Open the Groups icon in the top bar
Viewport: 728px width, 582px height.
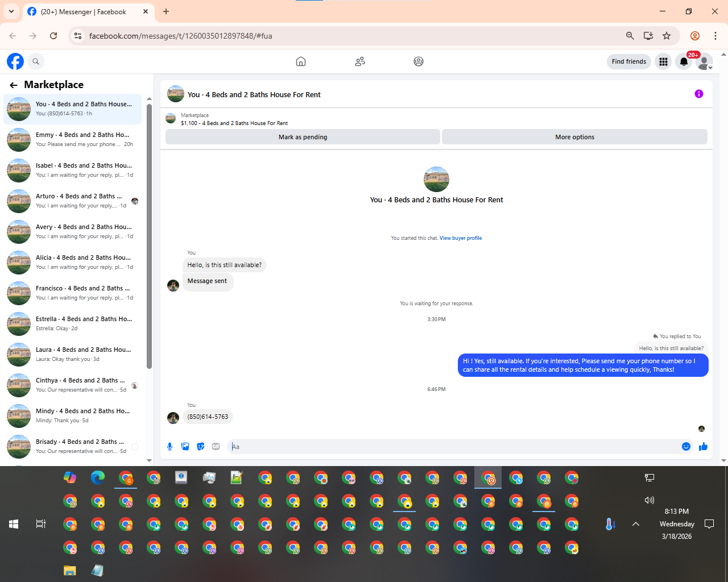click(x=419, y=61)
